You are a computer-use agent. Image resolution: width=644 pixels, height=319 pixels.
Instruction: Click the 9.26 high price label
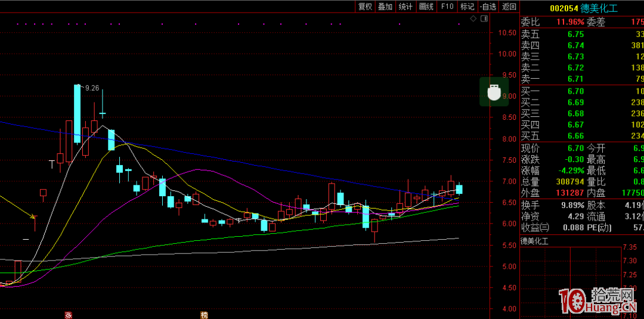(x=92, y=88)
